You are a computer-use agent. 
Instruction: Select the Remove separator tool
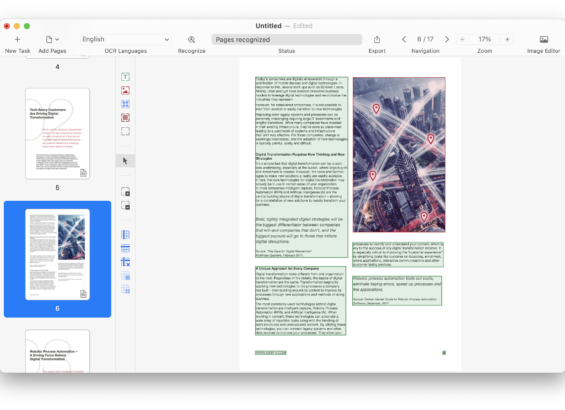[x=125, y=262]
